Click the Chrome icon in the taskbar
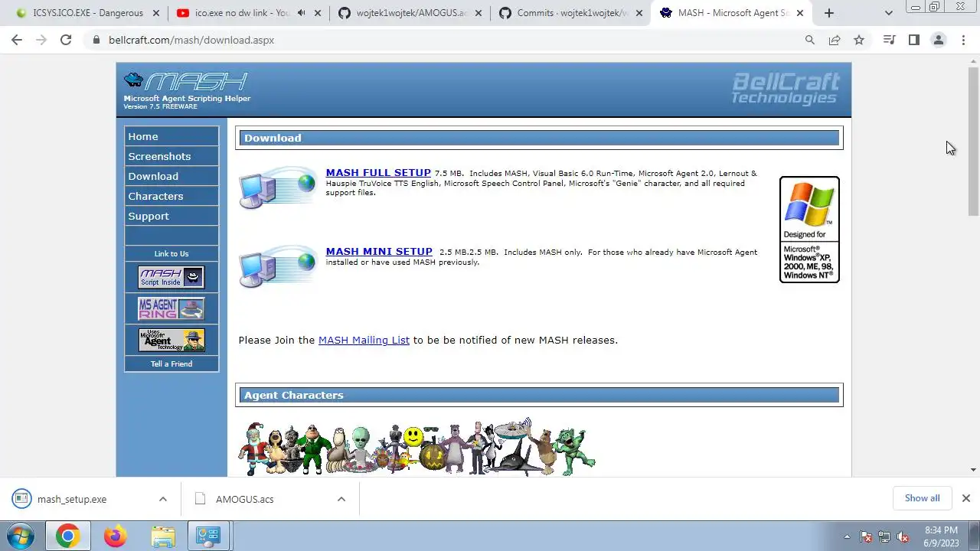980x551 pixels. 67,536
